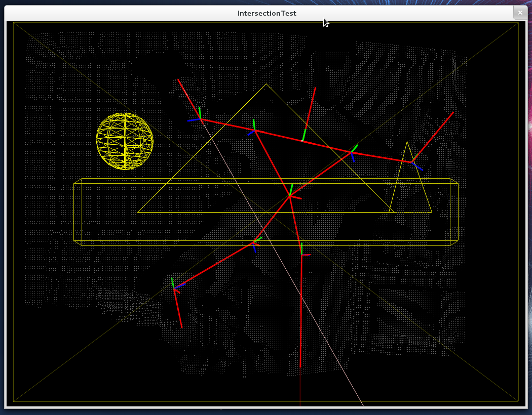Click the IntersectionTest title bar text

[x=267, y=13]
